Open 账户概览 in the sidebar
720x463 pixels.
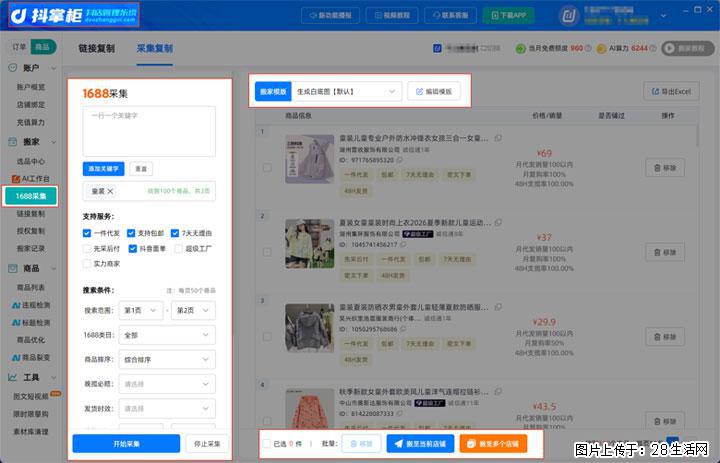click(31, 87)
